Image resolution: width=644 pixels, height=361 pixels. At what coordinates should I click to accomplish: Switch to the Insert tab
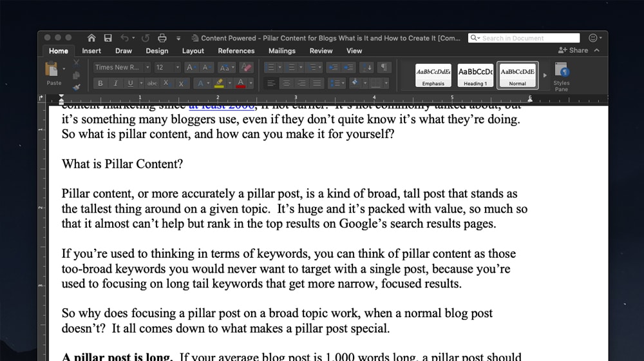91,51
